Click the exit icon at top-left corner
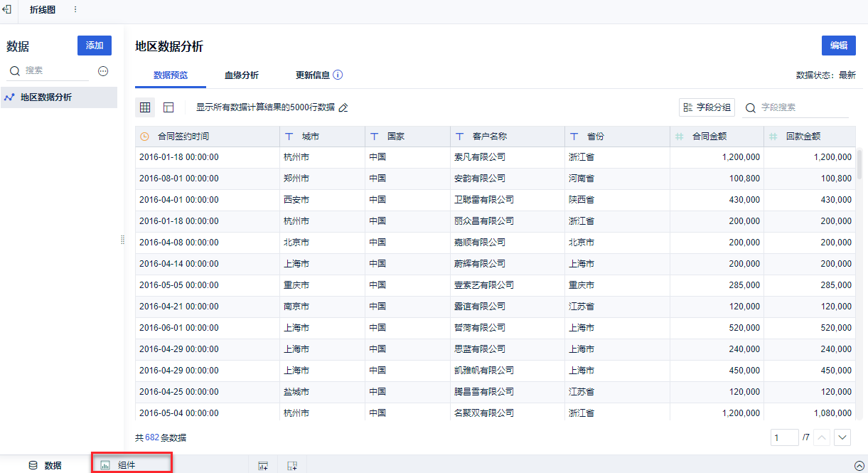 7,9
